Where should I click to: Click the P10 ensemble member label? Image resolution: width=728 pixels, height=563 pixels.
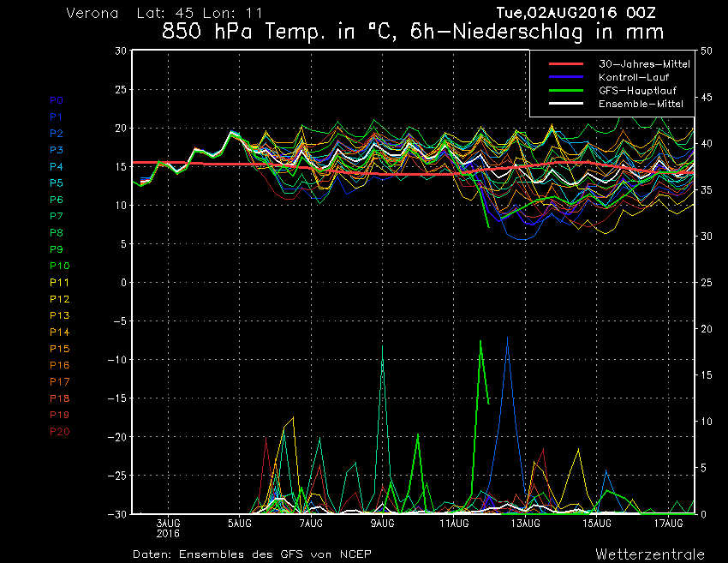(59, 266)
